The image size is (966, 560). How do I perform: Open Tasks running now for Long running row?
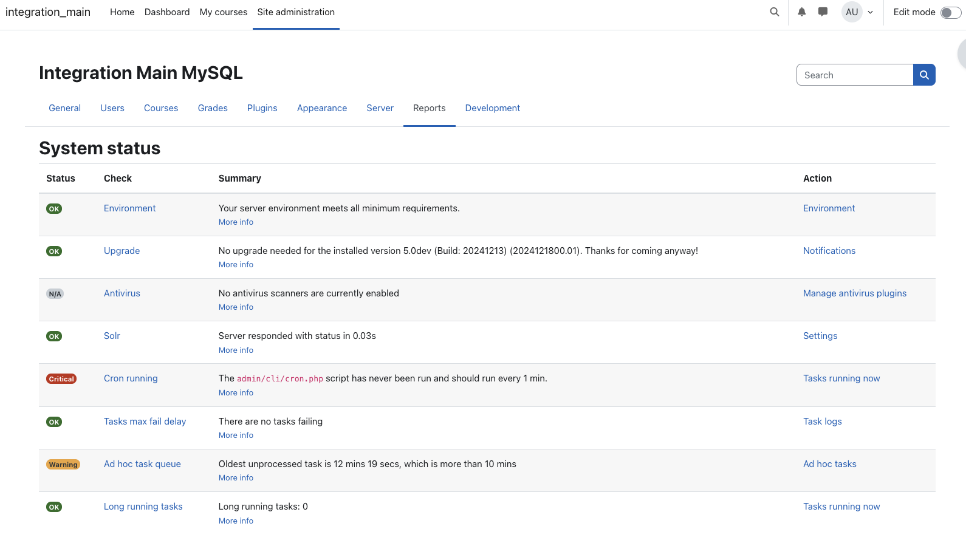click(x=841, y=507)
